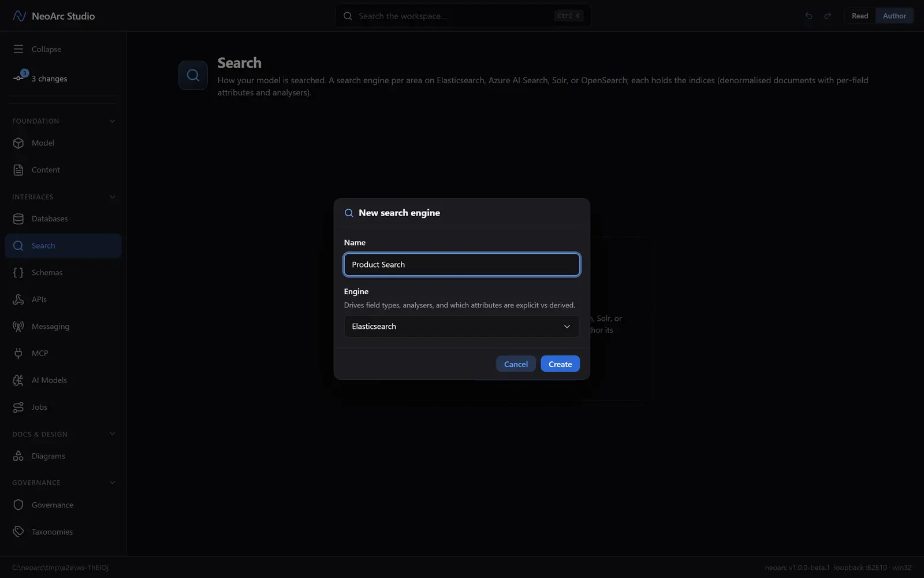This screenshot has height=578, width=924.
Task: Go to Databases in sidebar
Action: click(x=63, y=218)
